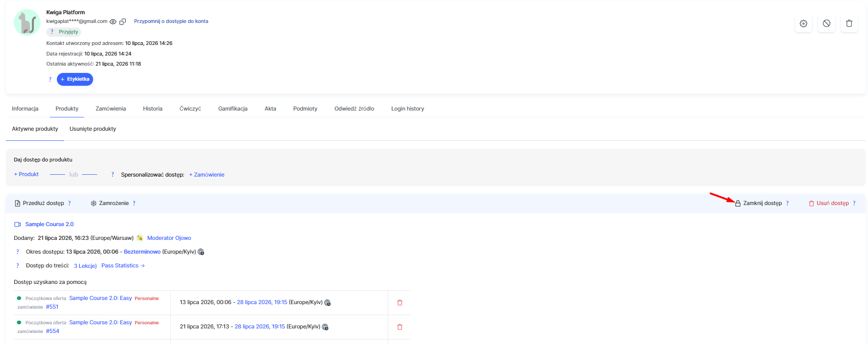Viewport: 868px width, 344px height.
Task: Copy email address using copy icon
Action: click(x=122, y=22)
